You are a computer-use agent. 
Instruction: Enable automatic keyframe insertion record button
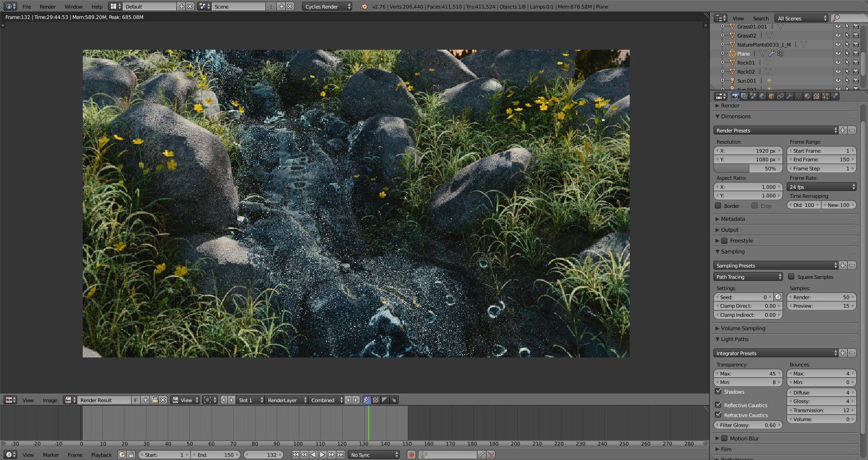pyautogui.click(x=411, y=455)
